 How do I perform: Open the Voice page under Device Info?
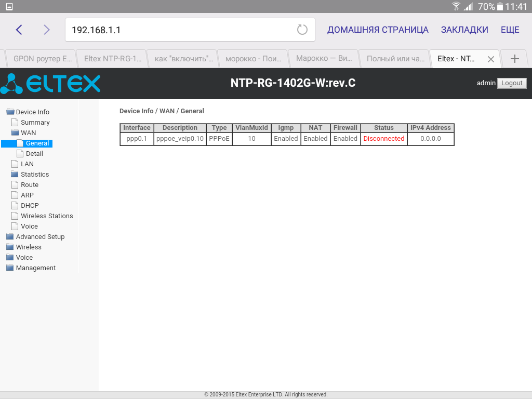[29, 227]
